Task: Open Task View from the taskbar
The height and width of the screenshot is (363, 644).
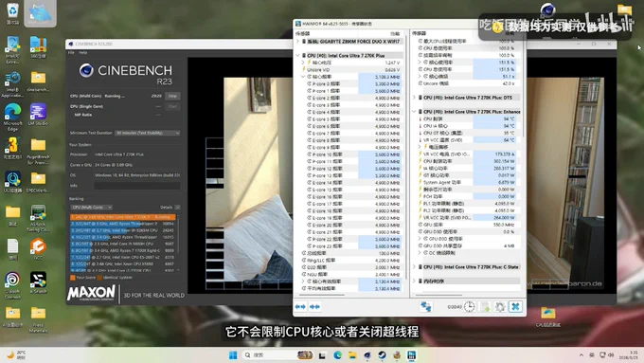Action: (x=322, y=355)
